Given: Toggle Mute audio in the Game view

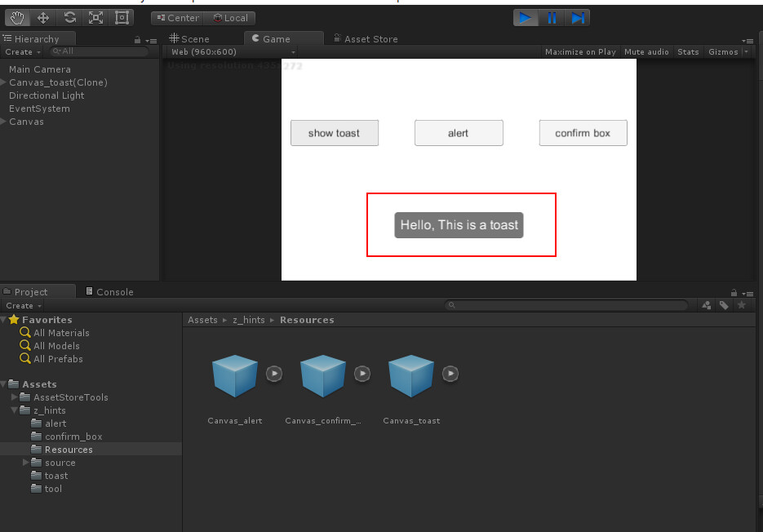Looking at the screenshot, I should [646, 51].
